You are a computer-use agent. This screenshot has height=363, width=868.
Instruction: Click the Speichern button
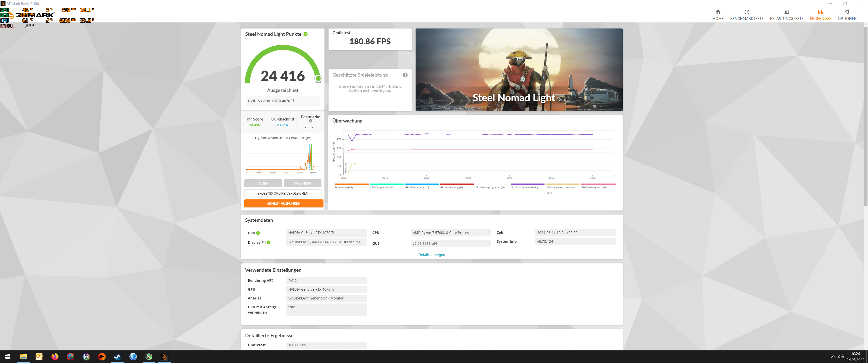coord(302,183)
